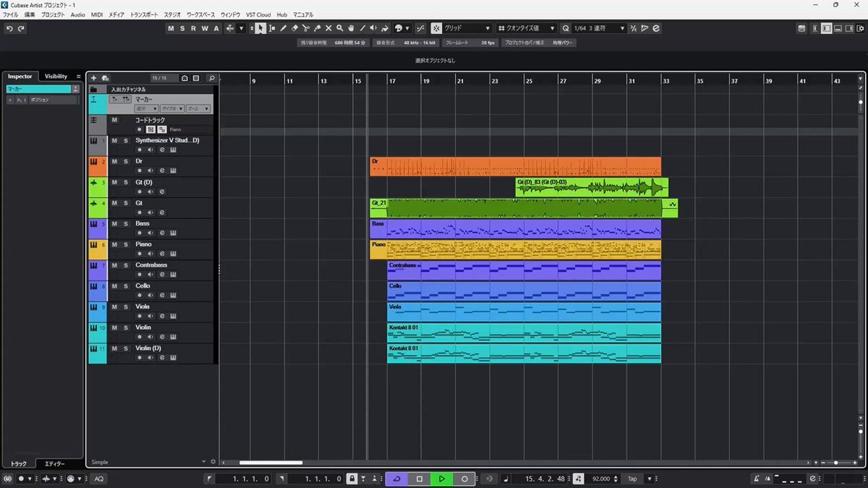Adjust the horizontal zoom slider
The width and height of the screenshot is (868, 488).
click(835, 463)
